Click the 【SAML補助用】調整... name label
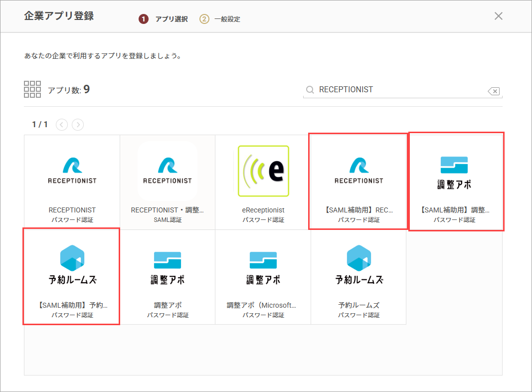 pyautogui.click(x=454, y=210)
